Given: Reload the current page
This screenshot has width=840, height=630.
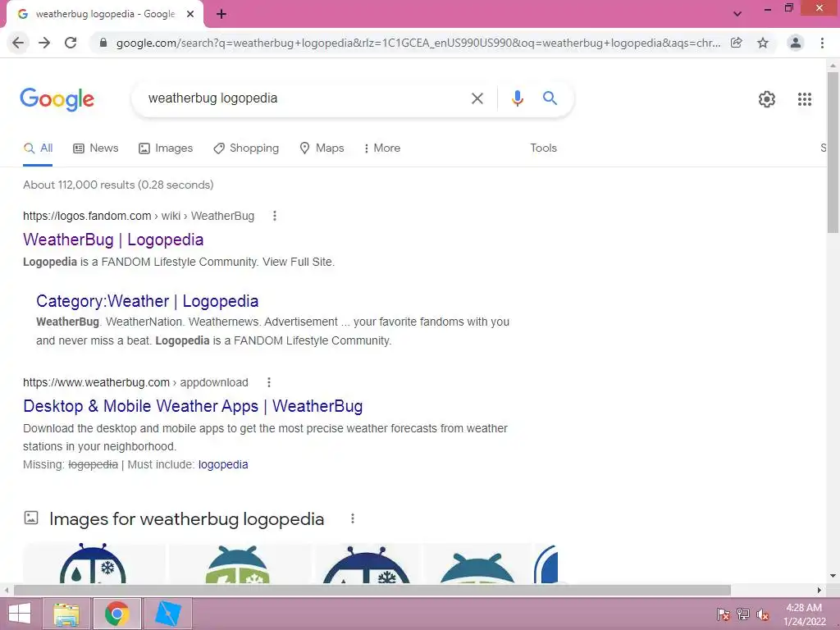Looking at the screenshot, I should pyautogui.click(x=71, y=43).
